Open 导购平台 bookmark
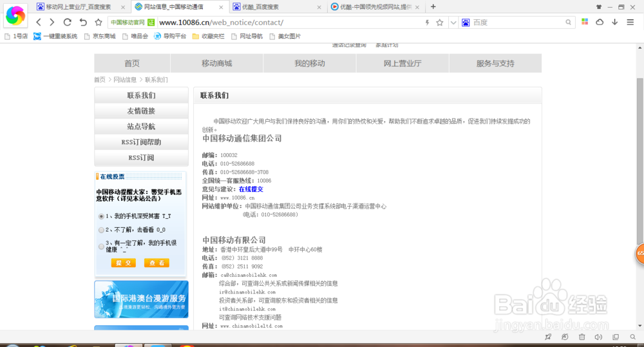644x347 pixels. (170, 36)
